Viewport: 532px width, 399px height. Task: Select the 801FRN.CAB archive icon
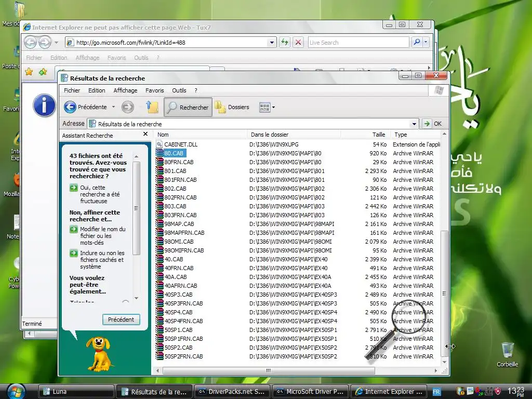click(159, 179)
